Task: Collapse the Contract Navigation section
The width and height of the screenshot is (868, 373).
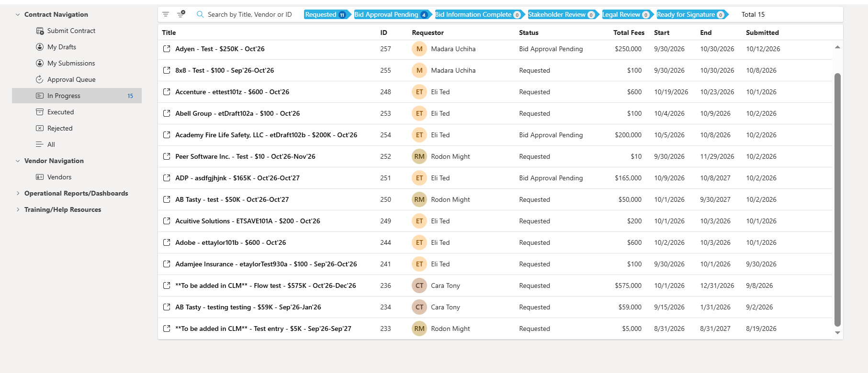Action: coord(18,14)
